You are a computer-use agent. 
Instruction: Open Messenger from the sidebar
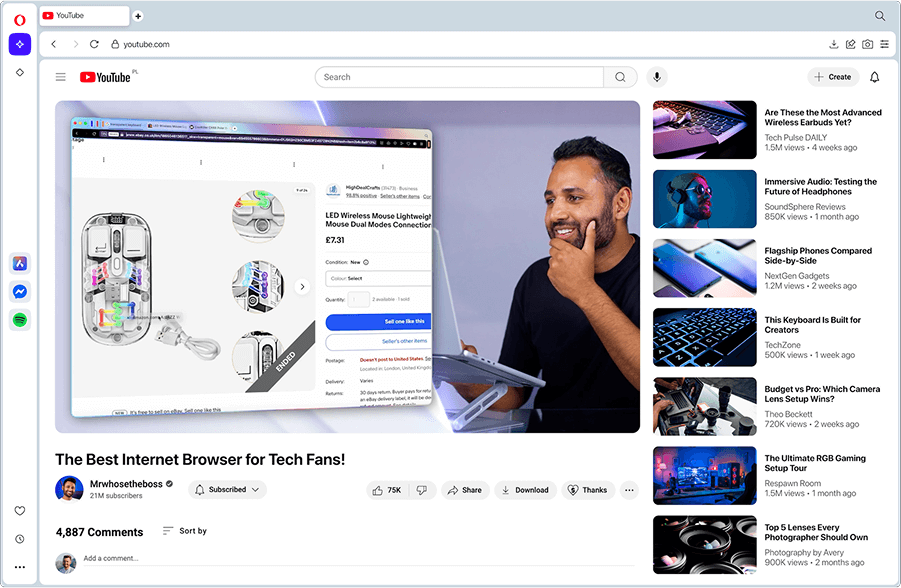[x=20, y=291]
